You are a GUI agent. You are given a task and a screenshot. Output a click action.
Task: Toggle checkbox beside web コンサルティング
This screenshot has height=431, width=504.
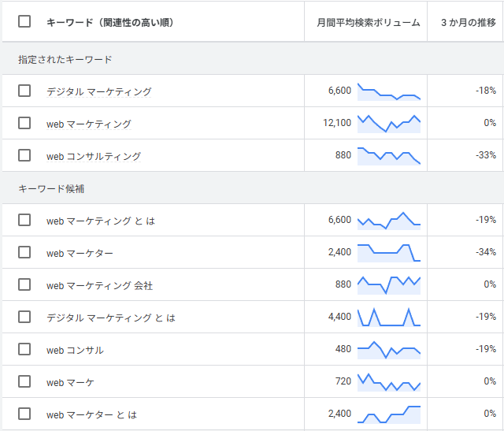tap(24, 155)
